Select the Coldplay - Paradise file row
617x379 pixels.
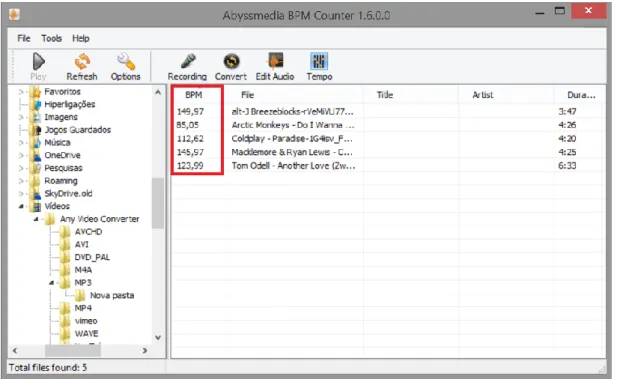[x=388, y=139]
